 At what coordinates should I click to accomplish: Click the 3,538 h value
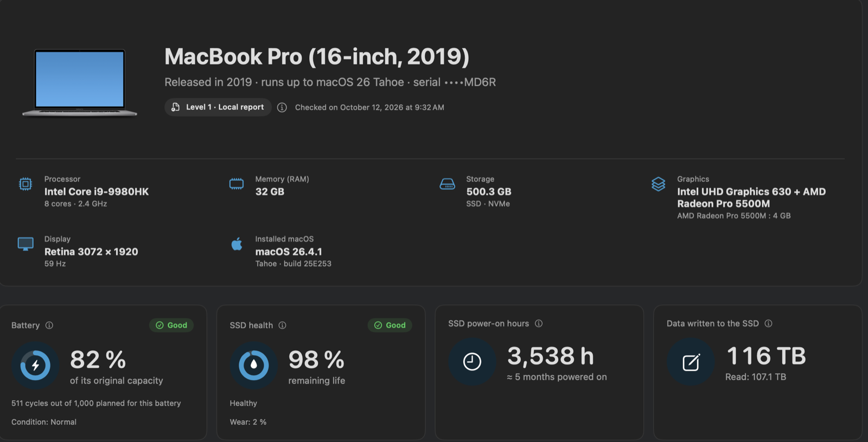pyautogui.click(x=551, y=356)
